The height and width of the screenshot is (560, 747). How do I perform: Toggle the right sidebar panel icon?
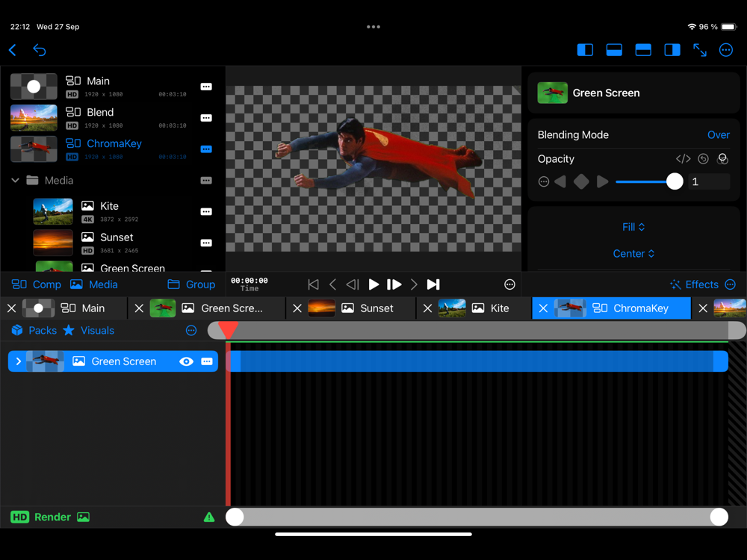click(x=672, y=50)
